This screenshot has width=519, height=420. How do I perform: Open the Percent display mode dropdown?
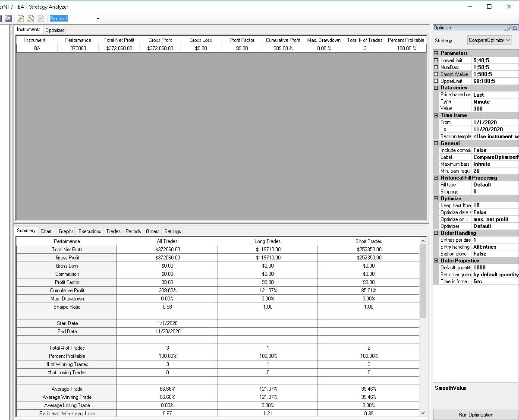98,19
